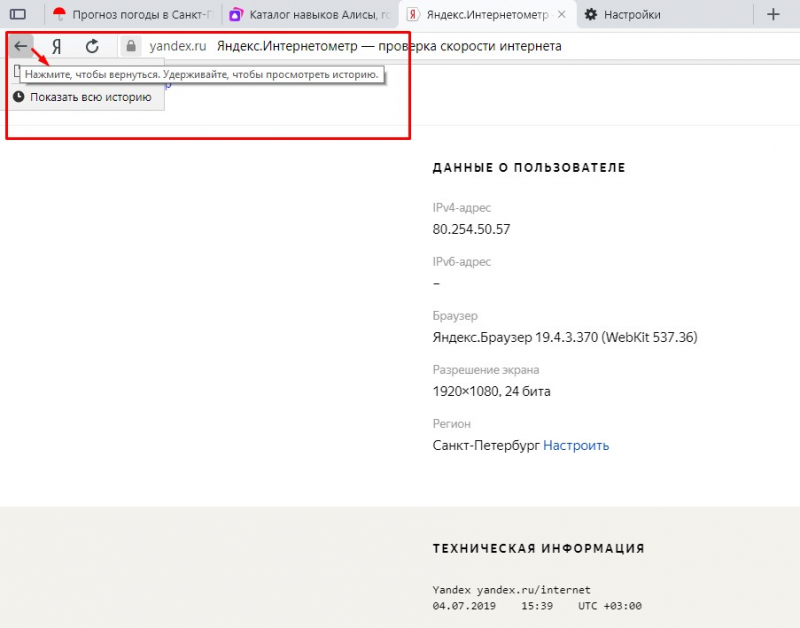
Task: Click the ДАННЫЕ О ПОЛЬЗОВАТЕЛЕ heading
Action: [x=529, y=168]
